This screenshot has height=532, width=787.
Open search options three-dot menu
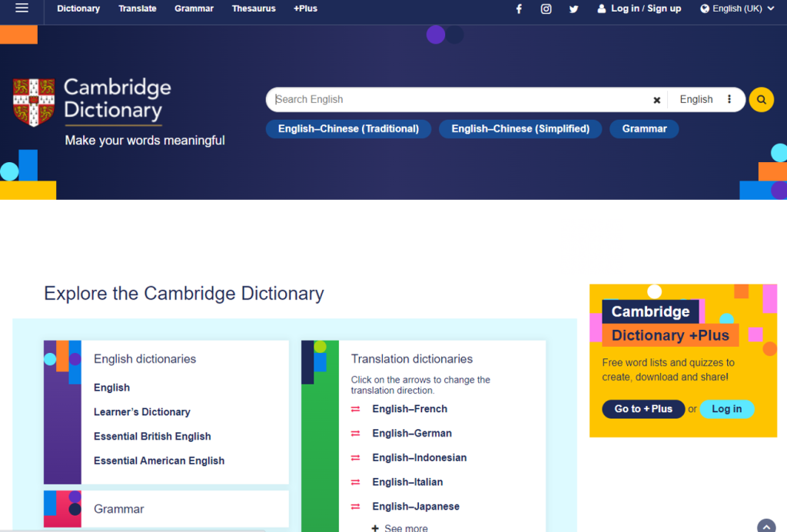[x=729, y=99]
